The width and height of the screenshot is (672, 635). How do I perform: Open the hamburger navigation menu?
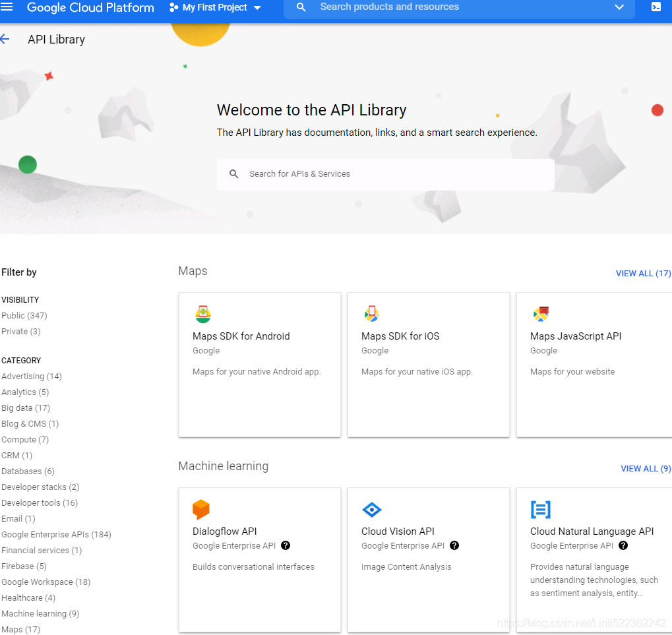coord(7,7)
